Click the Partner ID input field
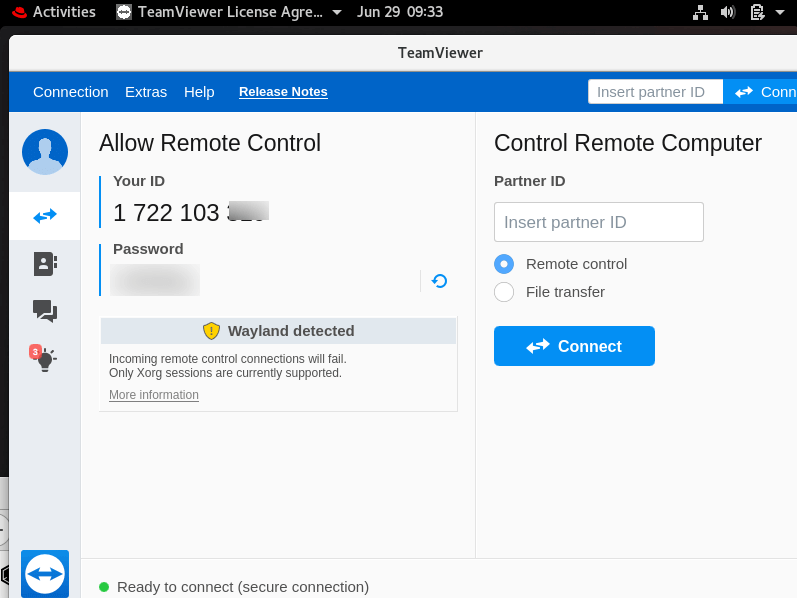 click(598, 222)
